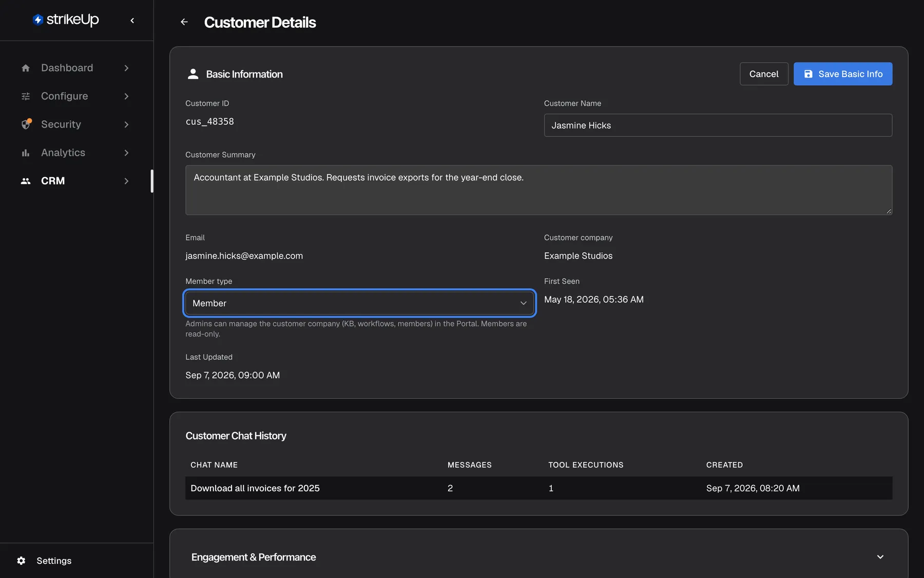Click the Security shield icon
The width and height of the screenshot is (924, 578).
point(26,124)
